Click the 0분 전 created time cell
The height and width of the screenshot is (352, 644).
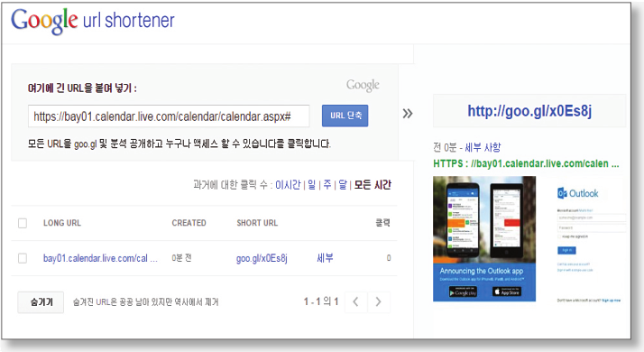tap(181, 258)
